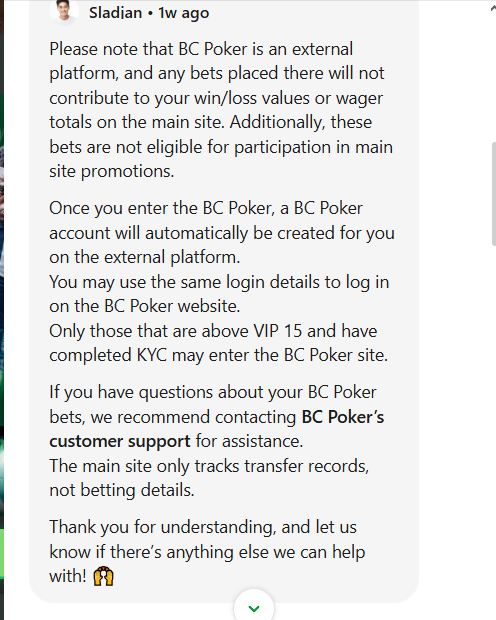Image resolution: width=496 pixels, height=620 pixels.
Task: Click the raised hands emoji
Action: 104,577
